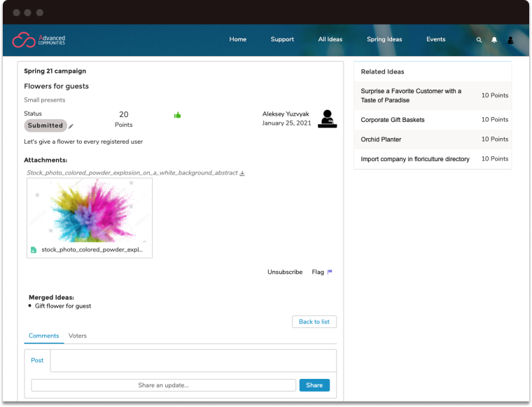
Task: Focus the Share an update input
Action: click(164, 385)
